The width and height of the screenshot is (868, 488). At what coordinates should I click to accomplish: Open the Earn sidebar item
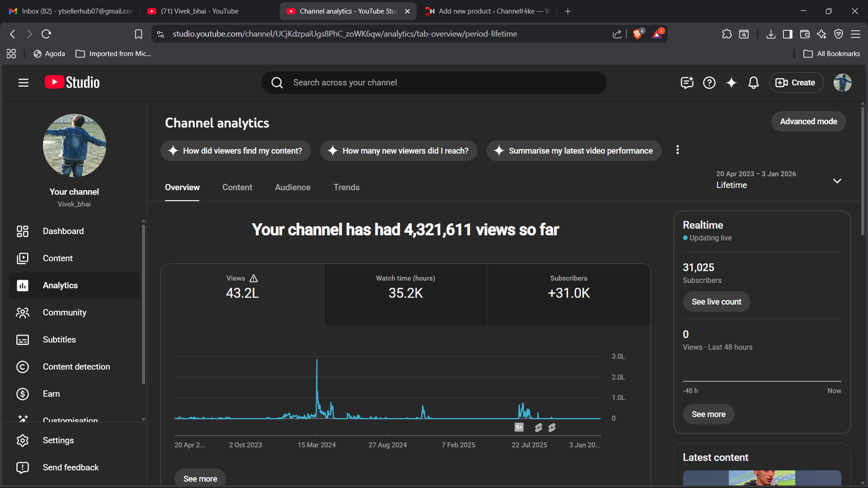[52, 394]
